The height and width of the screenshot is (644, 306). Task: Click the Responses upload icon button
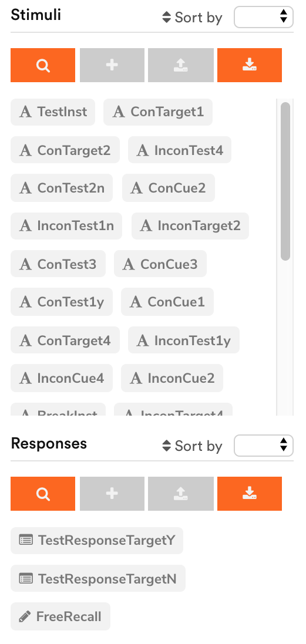[181, 494]
